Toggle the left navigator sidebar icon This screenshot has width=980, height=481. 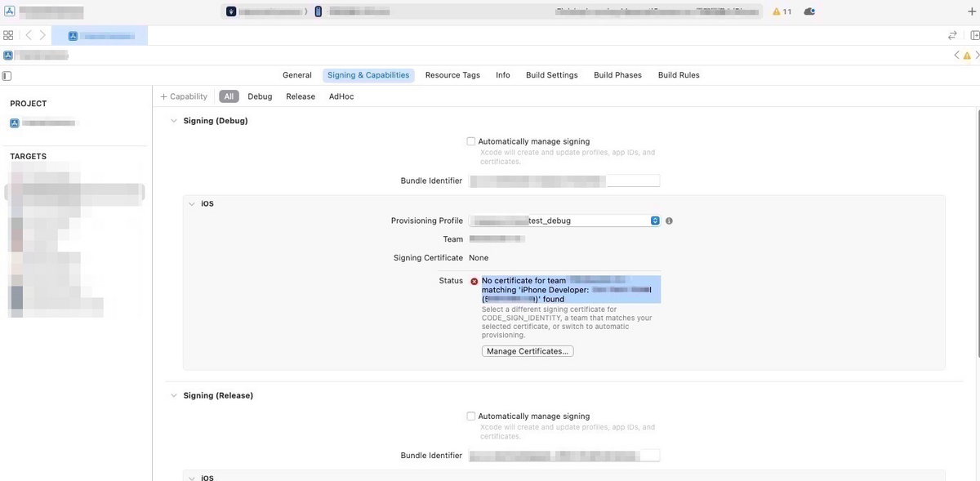[x=7, y=75]
